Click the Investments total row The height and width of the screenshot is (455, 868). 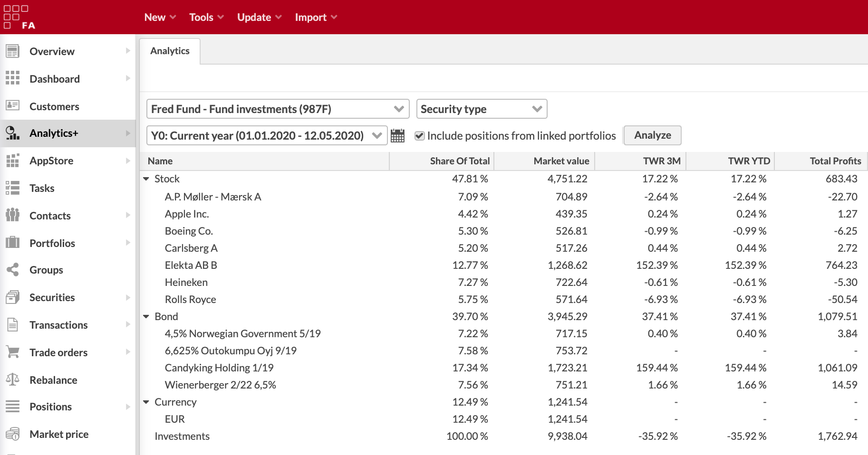coord(504,436)
